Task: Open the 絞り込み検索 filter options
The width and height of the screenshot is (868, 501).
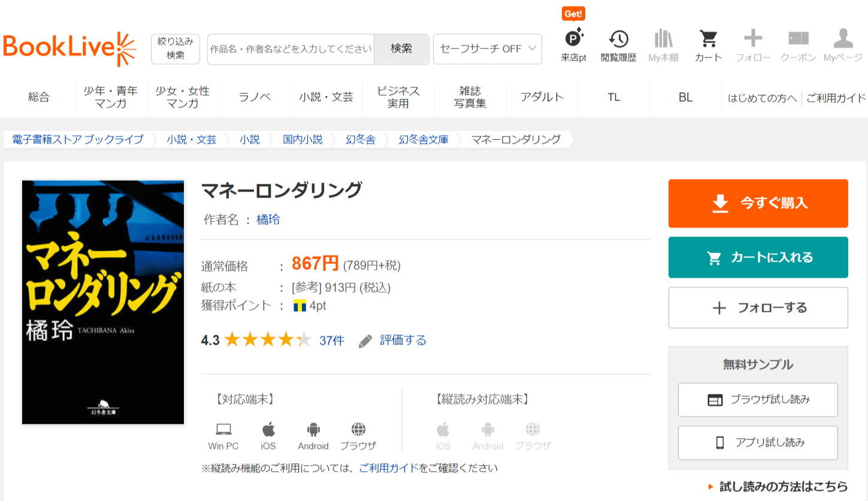Action: coord(175,48)
